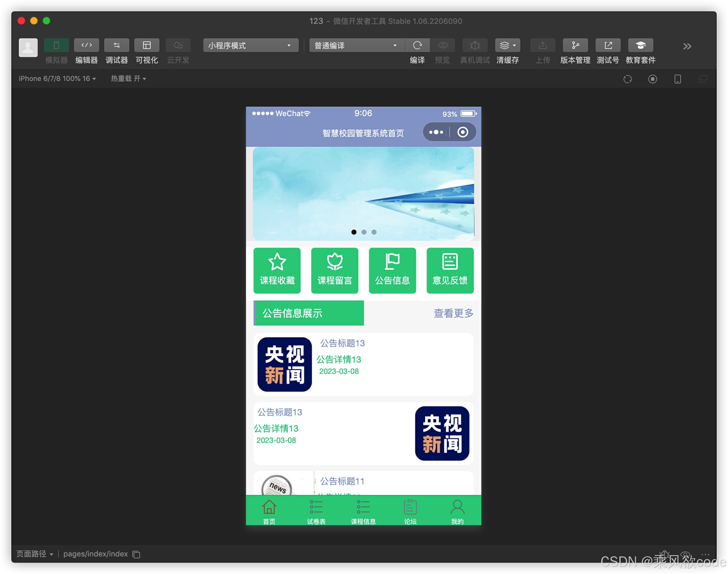The width and height of the screenshot is (728, 574).
Task: Open the mini program mode dropdown
Action: 250,45
